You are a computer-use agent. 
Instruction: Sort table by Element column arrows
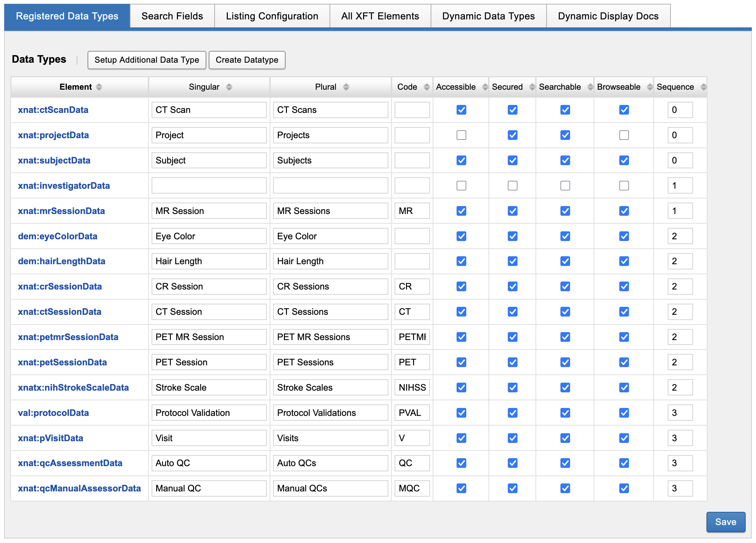(99, 87)
